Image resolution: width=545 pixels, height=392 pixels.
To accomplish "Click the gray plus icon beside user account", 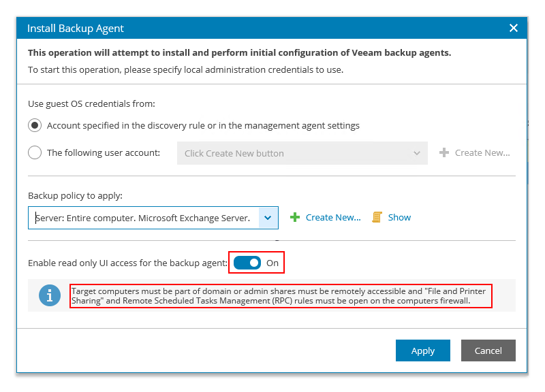I will [x=443, y=153].
